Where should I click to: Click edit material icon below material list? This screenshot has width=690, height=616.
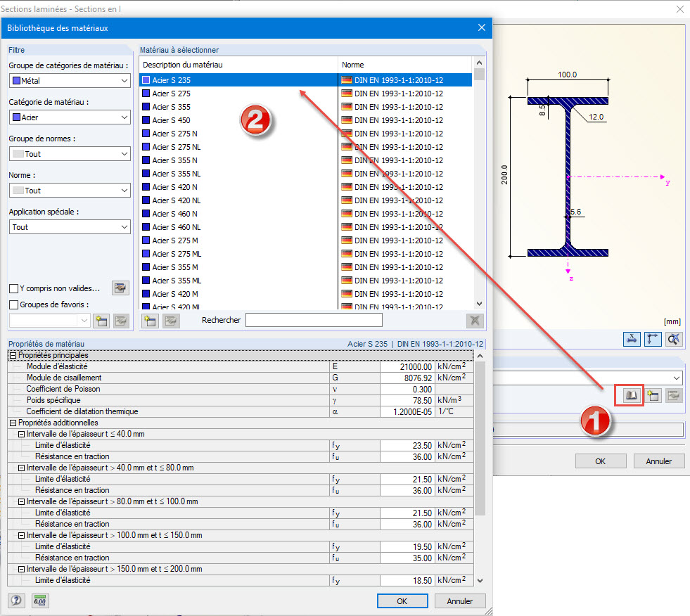[x=171, y=321]
